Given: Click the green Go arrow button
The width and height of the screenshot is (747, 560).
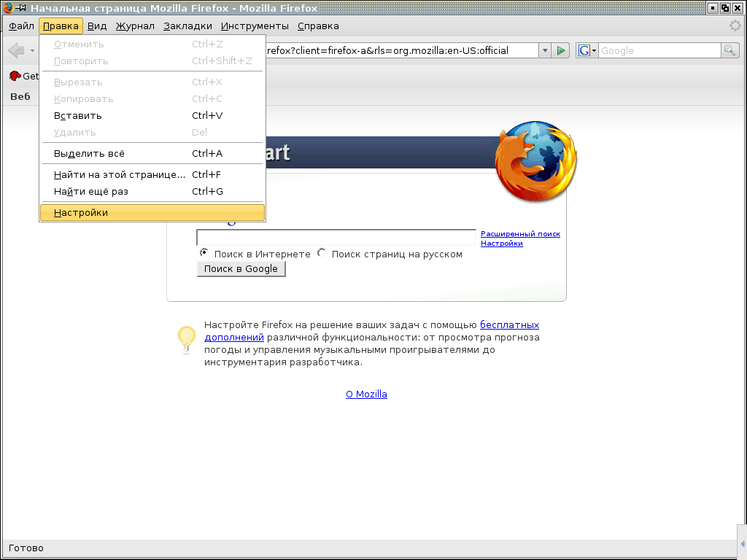Looking at the screenshot, I should [561, 50].
